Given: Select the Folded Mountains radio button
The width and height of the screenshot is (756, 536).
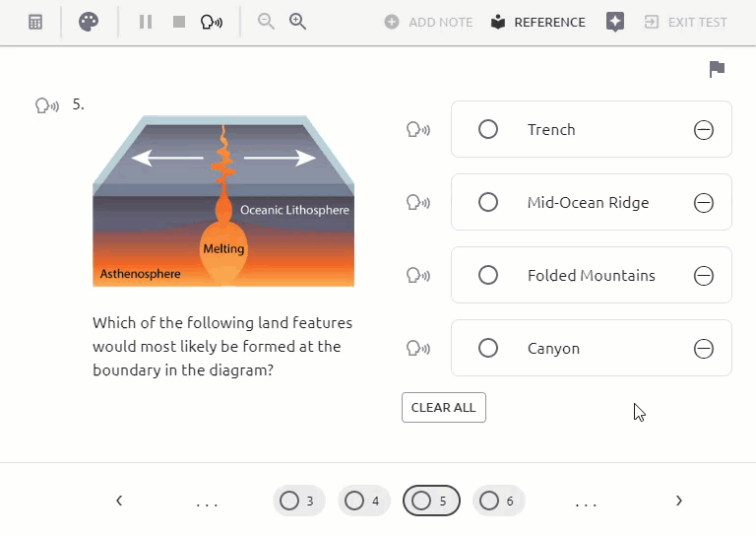Looking at the screenshot, I should [488, 275].
